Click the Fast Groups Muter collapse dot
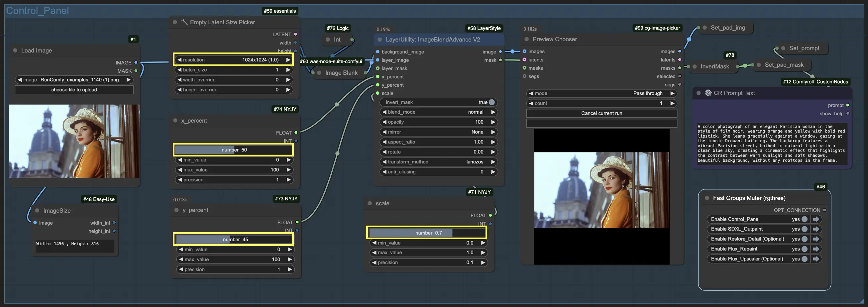The width and height of the screenshot is (868, 307). click(707, 198)
